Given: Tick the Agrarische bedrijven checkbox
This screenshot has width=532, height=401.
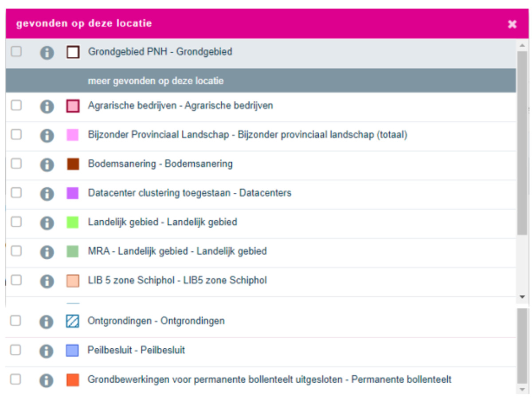Looking at the screenshot, I should click(16, 105).
